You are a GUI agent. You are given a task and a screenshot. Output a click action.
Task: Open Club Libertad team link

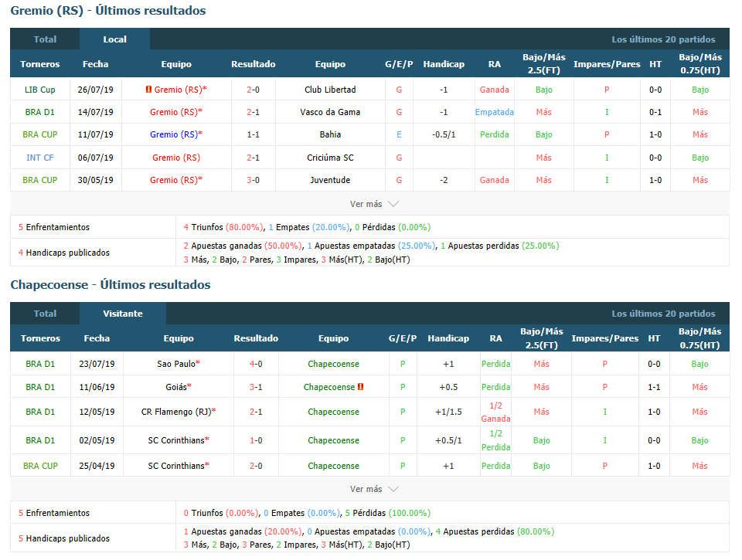(330, 90)
